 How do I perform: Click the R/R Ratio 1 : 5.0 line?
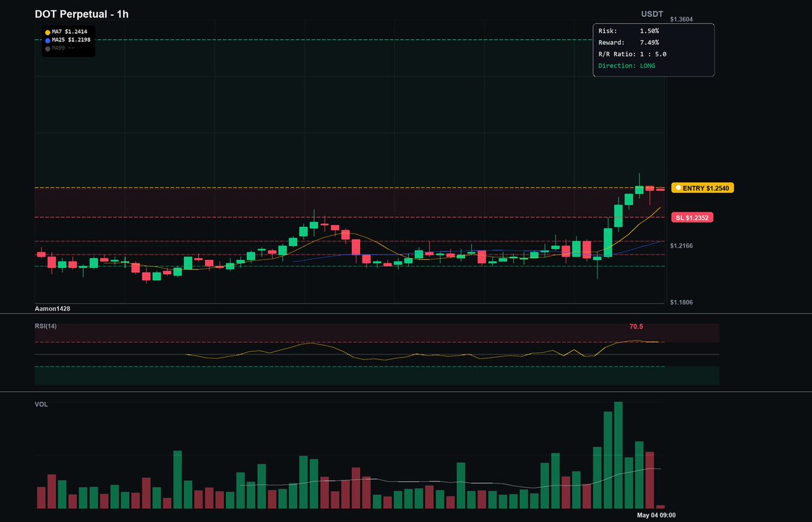(633, 54)
